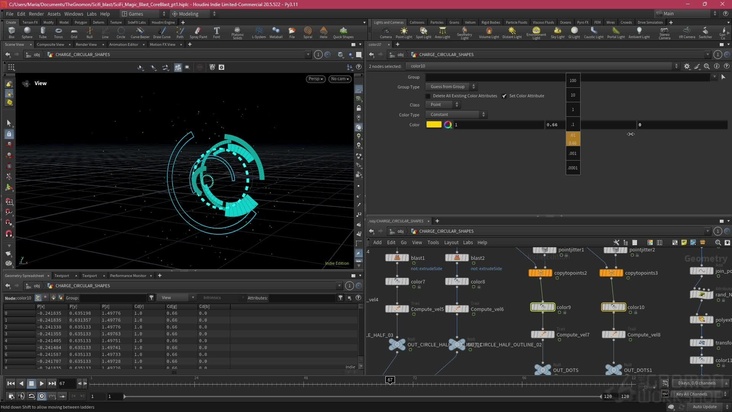This screenshot has height=412, width=732.
Task: Switch to the Animation Editor tab
Action: [124, 44]
